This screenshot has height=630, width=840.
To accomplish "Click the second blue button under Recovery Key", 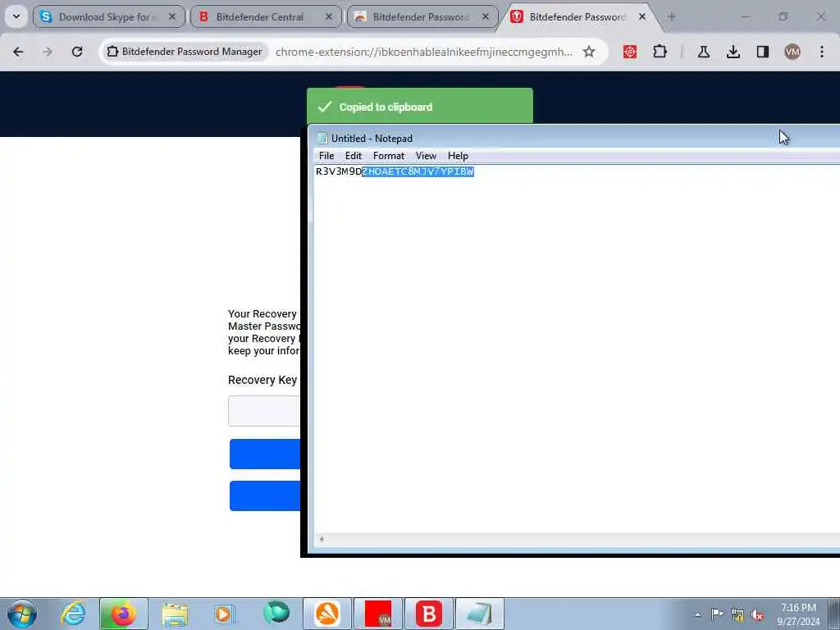I will [265, 495].
